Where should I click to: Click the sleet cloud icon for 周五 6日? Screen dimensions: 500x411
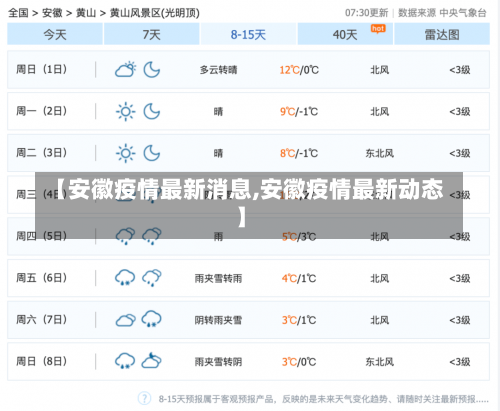125,278
